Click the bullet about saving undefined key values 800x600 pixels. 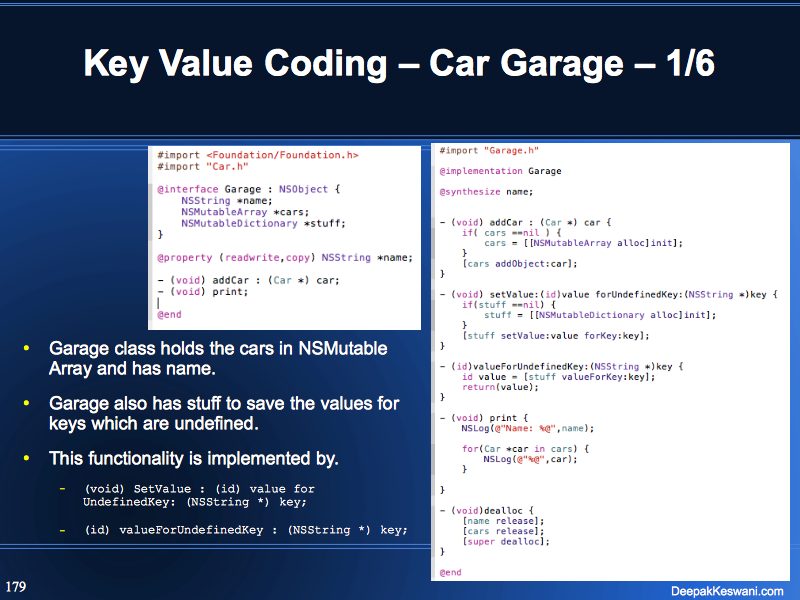[x=224, y=413]
